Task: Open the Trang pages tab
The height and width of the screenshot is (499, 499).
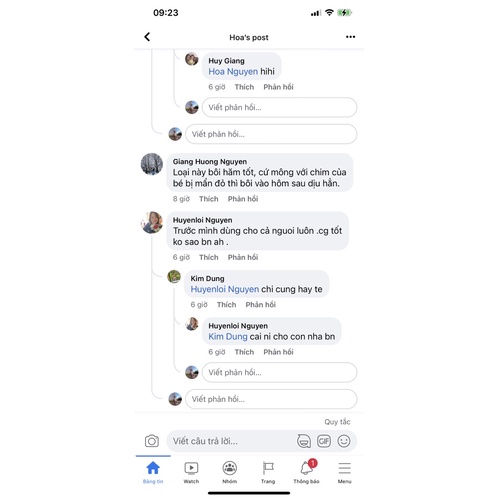Action: 268,471
